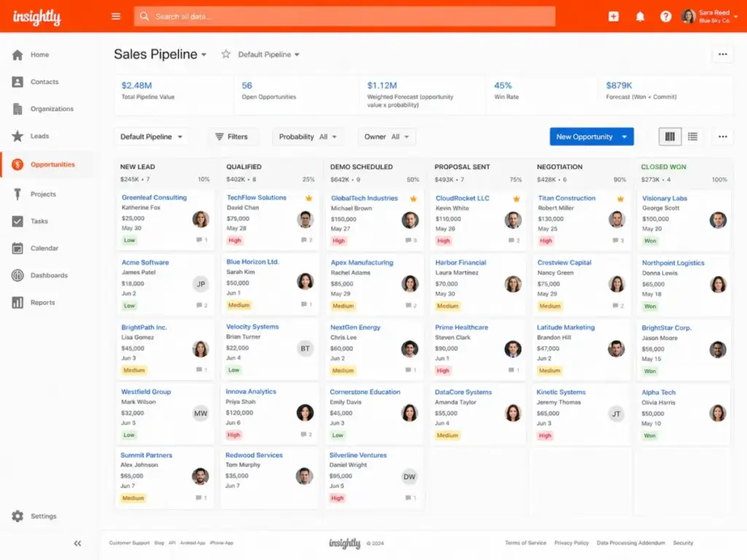Image resolution: width=747 pixels, height=560 pixels.
Task: Click the Filters funnel icon
Action: click(x=219, y=136)
